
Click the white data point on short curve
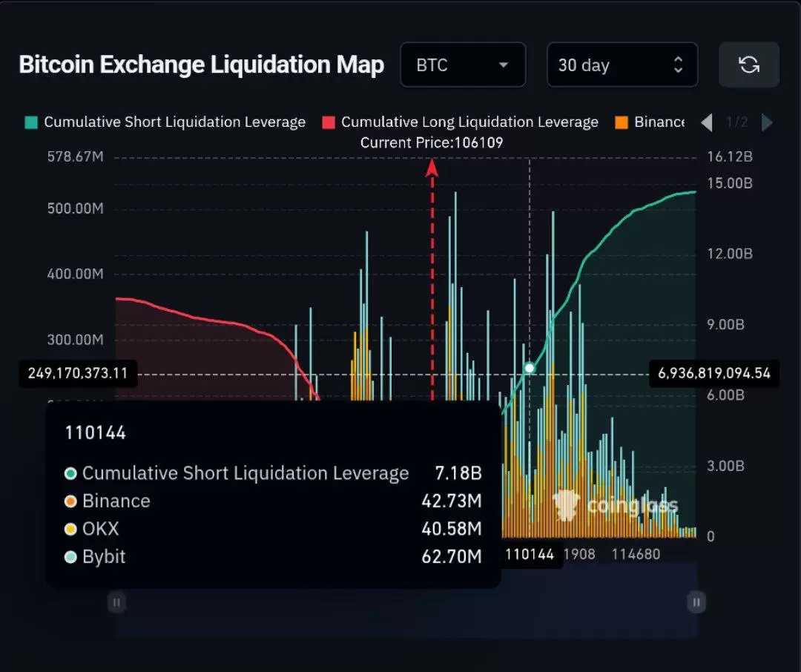tap(530, 367)
